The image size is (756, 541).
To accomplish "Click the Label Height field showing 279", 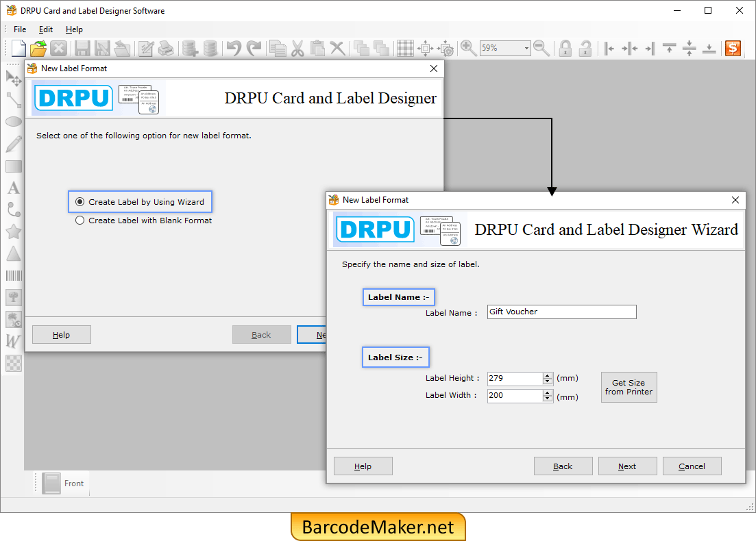I will [515, 378].
